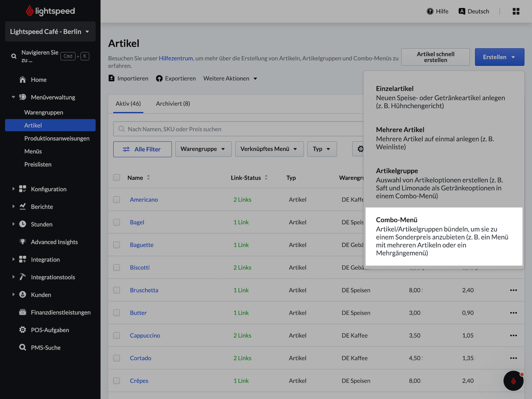
Task: Open the Lightspeed chat bubble
Action: (x=513, y=380)
